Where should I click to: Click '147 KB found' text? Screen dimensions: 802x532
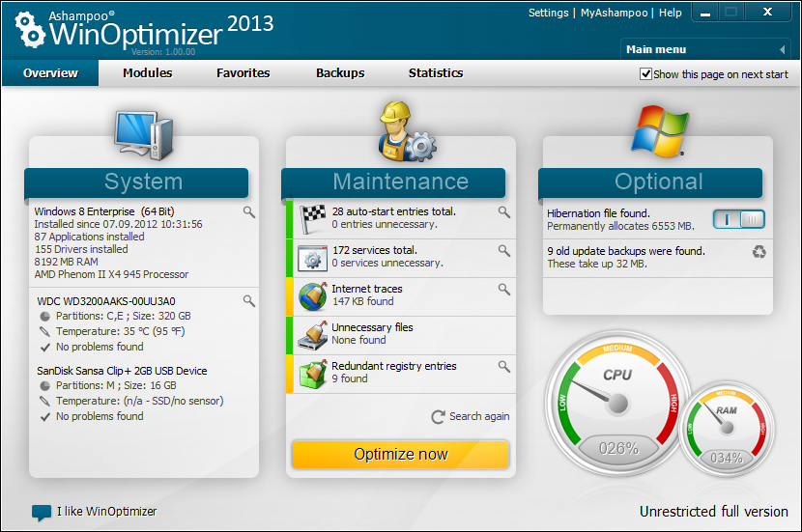(x=363, y=301)
